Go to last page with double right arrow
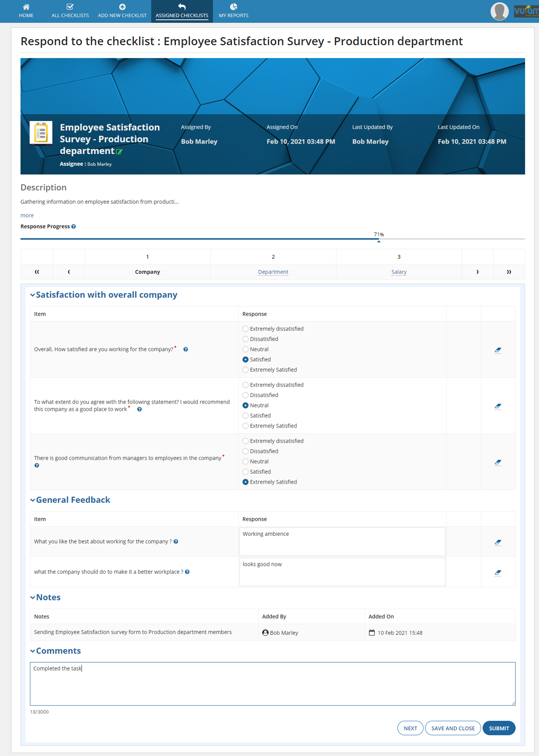Image resolution: width=539 pixels, height=756 pixels. point(509,272)
